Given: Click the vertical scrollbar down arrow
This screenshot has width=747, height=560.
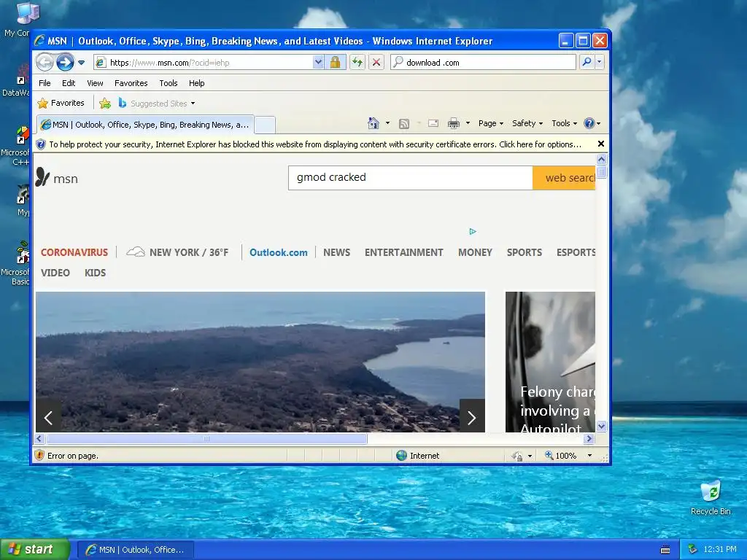Looking at the screenshot, I should pos(602,427).
